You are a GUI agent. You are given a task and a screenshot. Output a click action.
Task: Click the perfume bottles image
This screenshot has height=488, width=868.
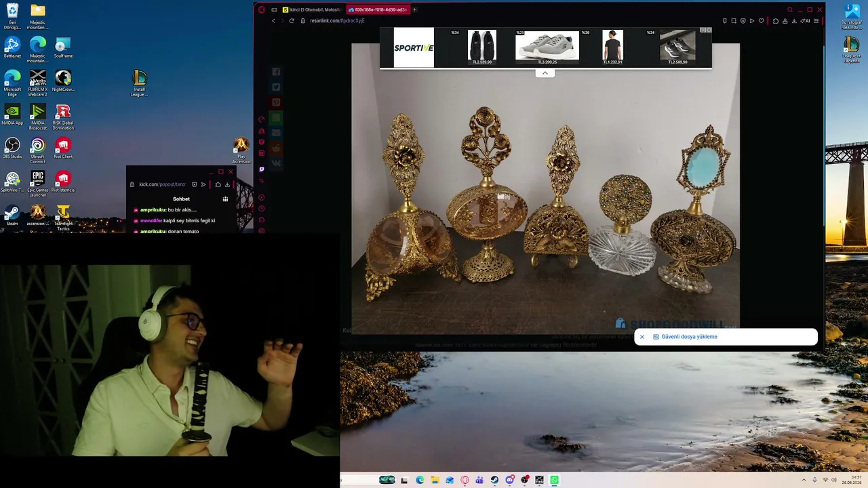point(545,188)
